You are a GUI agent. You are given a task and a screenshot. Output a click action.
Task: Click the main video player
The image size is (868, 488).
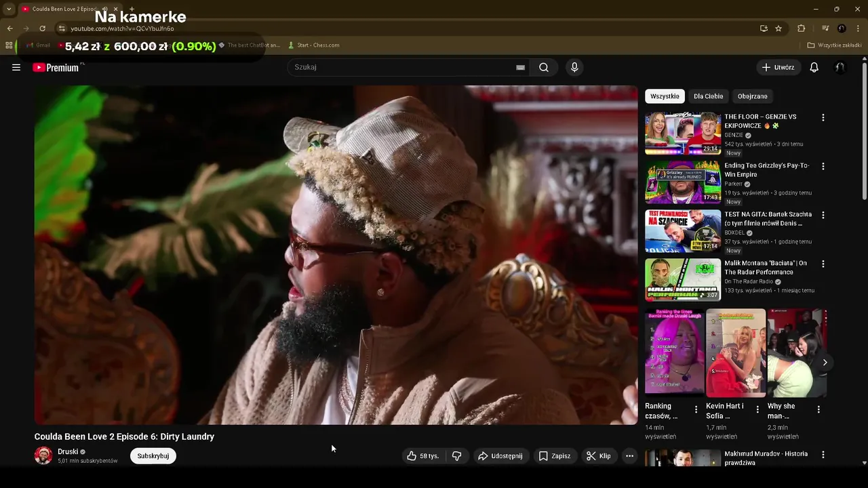coord(336,255)
